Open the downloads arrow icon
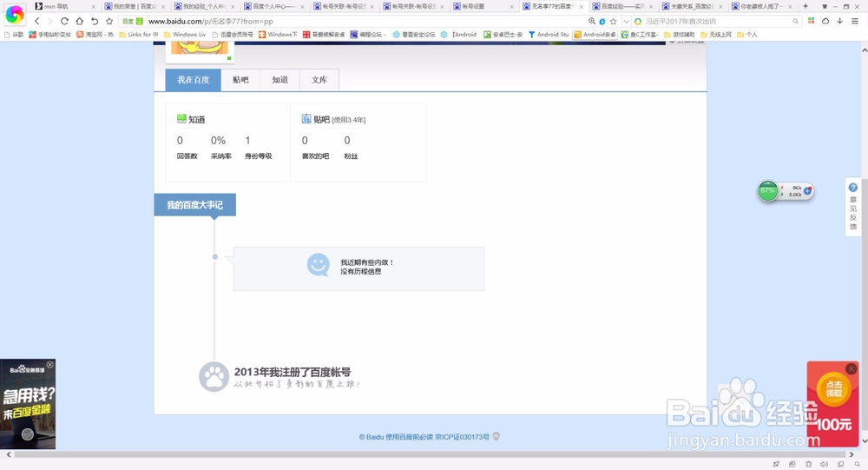This screenshot has height=470, width=868. [839, 21]
